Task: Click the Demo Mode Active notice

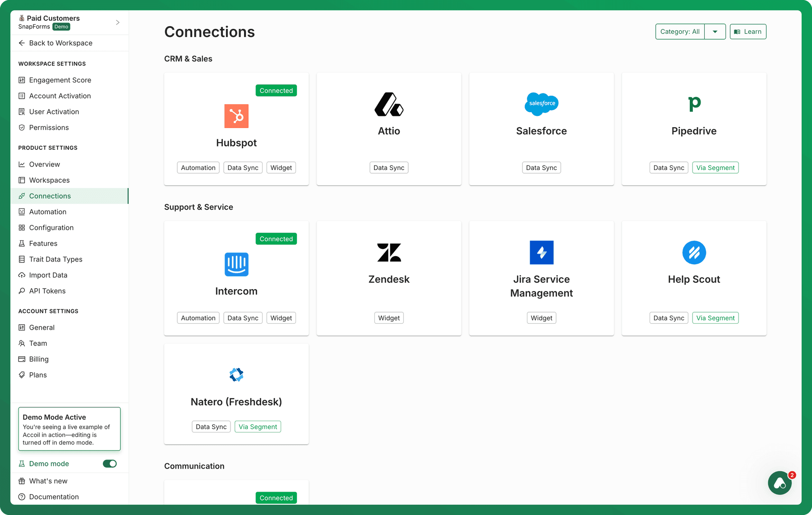Action: tap(69, 429)
